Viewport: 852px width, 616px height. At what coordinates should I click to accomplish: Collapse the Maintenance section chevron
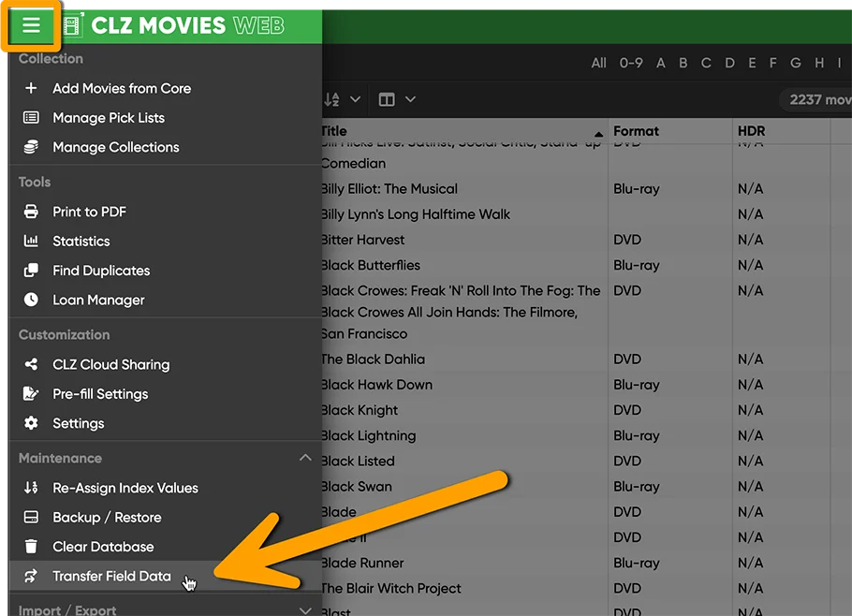305,458
